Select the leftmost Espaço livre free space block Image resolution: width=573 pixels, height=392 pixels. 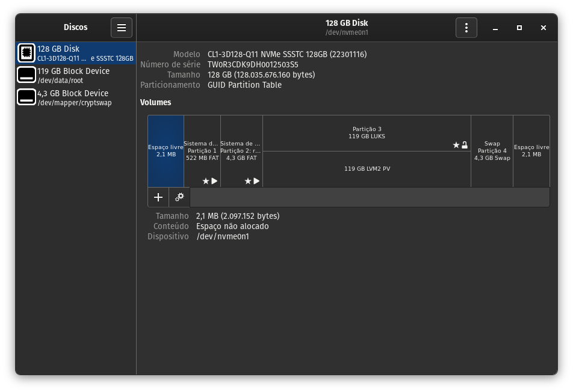click(x=166, y=151)
